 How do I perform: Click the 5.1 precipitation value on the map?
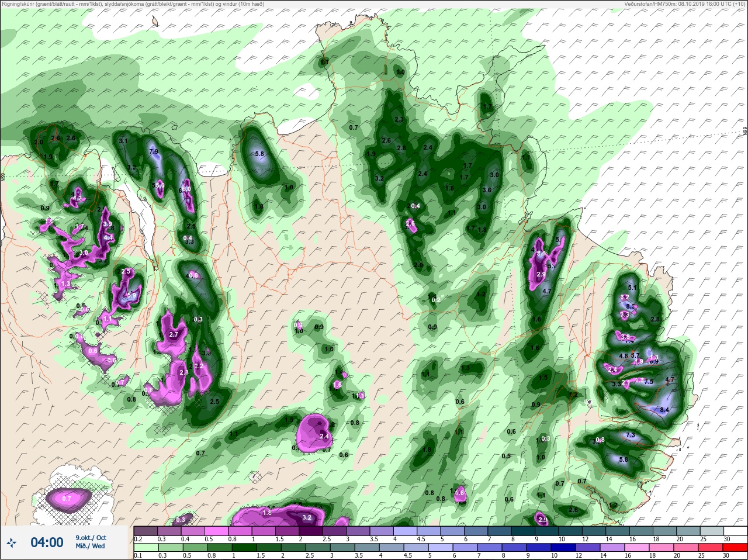632,288
